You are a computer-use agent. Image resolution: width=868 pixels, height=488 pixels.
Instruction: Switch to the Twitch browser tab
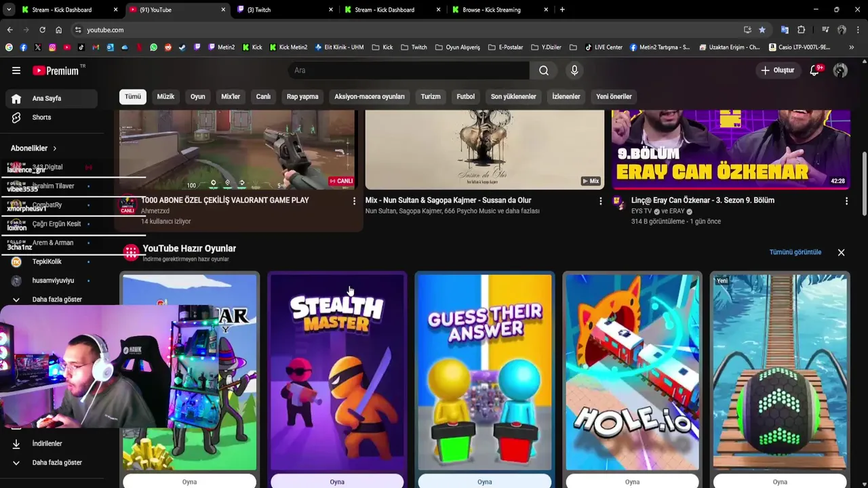pos(283,9)
